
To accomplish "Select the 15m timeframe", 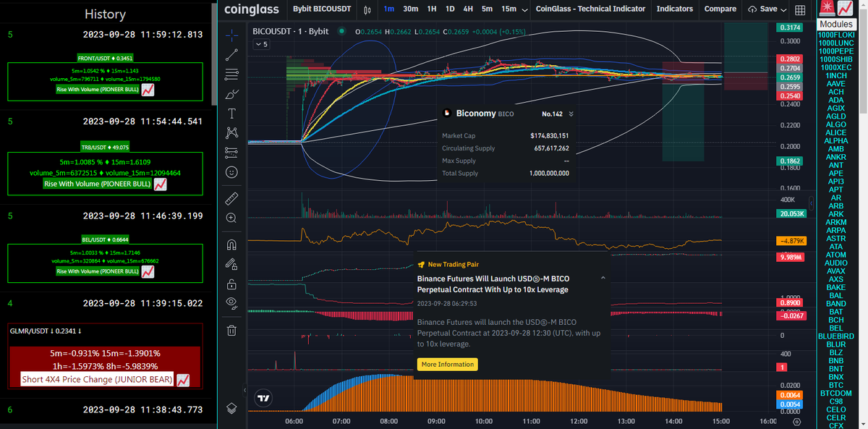I will 509,9.
